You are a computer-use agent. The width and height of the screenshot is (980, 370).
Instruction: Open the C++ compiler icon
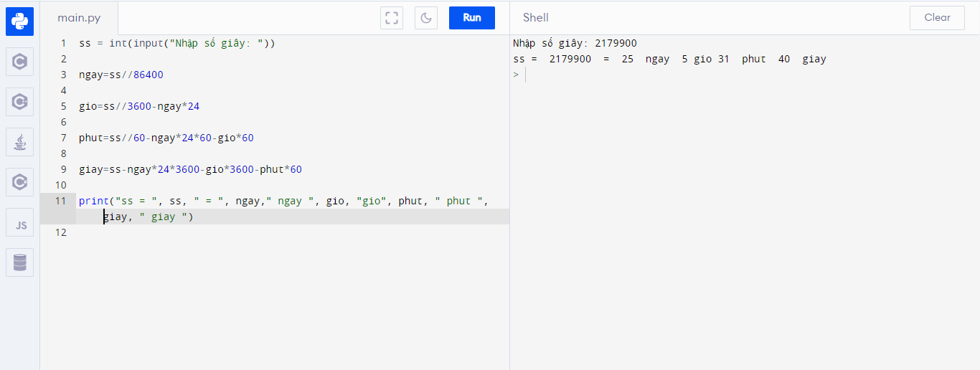(19, 102)
